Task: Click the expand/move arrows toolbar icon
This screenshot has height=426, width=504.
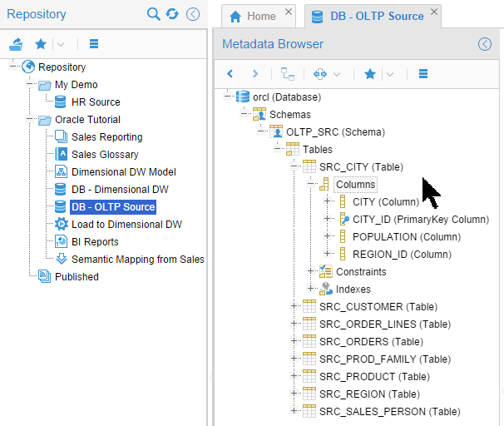Action: point(320,74)
